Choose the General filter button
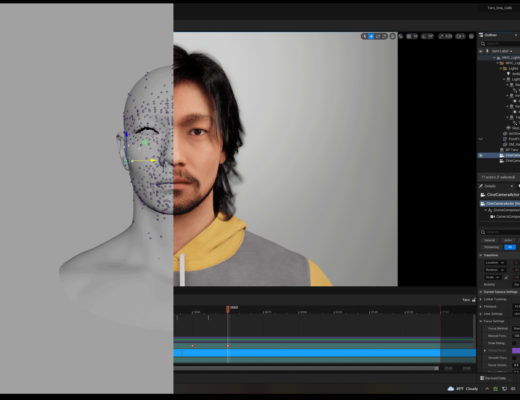Image resolution: width=520 pixels, height=400 pixels. pyautogui.click(x=490, y=240)
